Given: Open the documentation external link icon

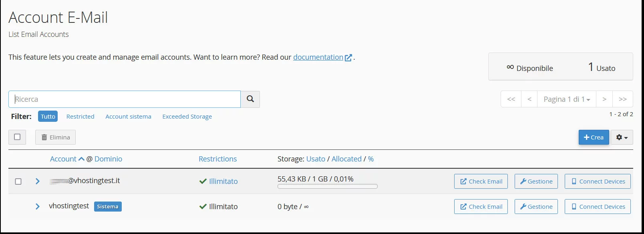Looking at the screenshot, I should [348, 57].
